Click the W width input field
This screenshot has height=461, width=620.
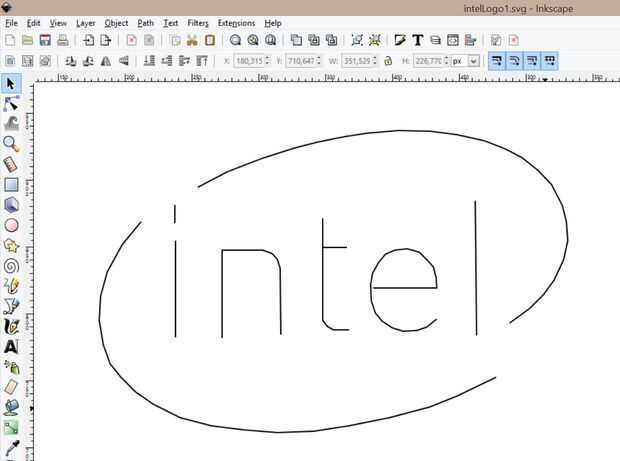coord(357,61)
